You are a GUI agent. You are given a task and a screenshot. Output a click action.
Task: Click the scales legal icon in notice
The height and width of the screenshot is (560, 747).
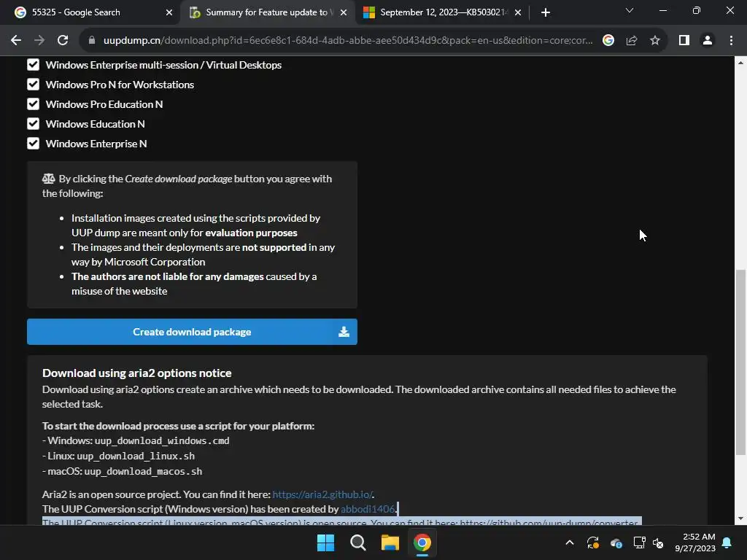(49, 179)
